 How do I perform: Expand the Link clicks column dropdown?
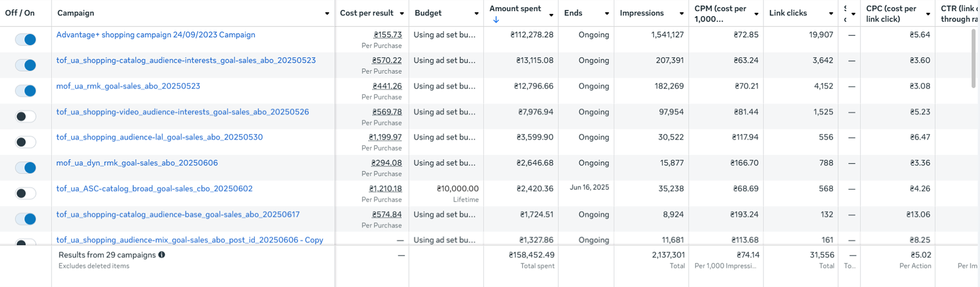click(831, 13)
